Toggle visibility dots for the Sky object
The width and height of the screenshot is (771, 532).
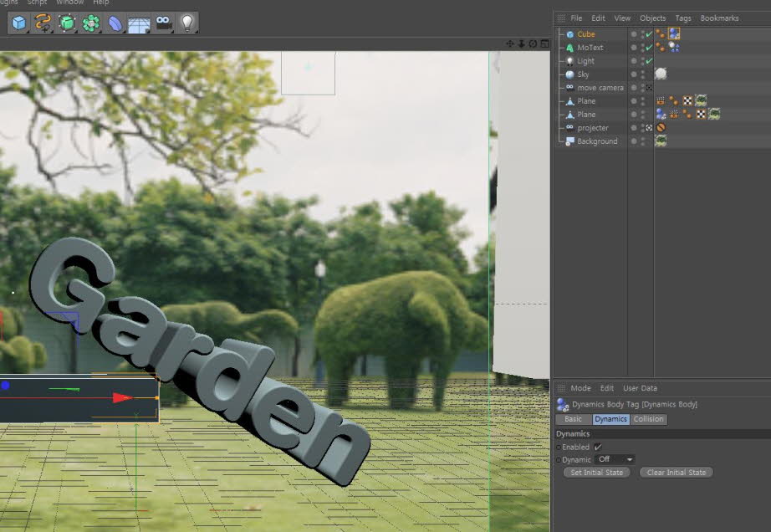643,74
